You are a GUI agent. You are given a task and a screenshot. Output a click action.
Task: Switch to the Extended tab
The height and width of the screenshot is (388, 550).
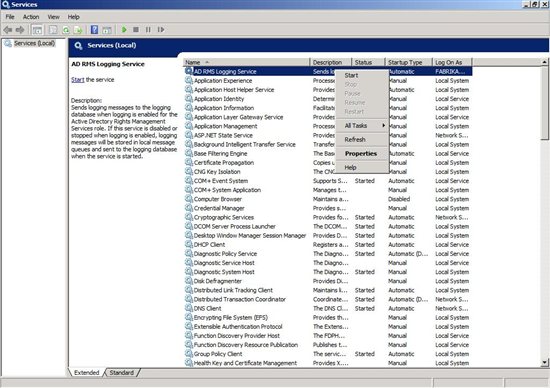[87, 373]
